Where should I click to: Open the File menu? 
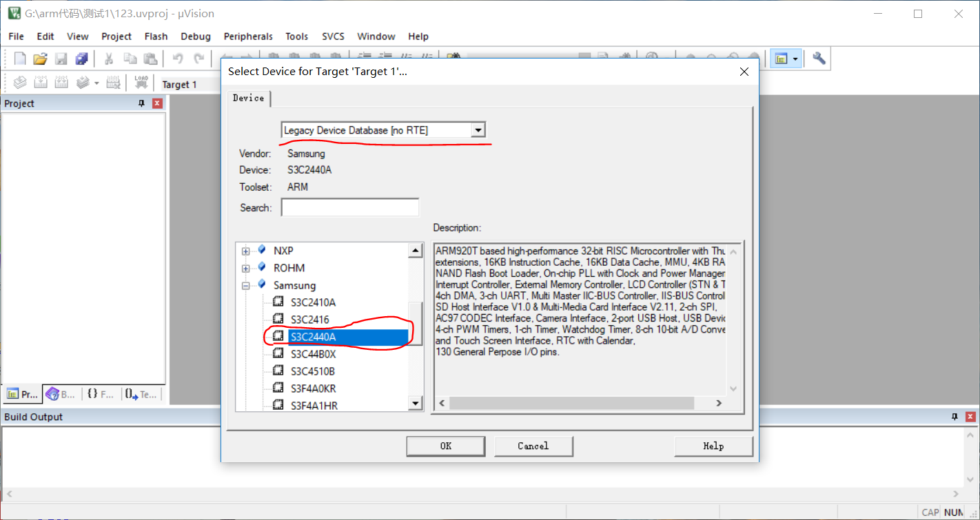point(16,37)
